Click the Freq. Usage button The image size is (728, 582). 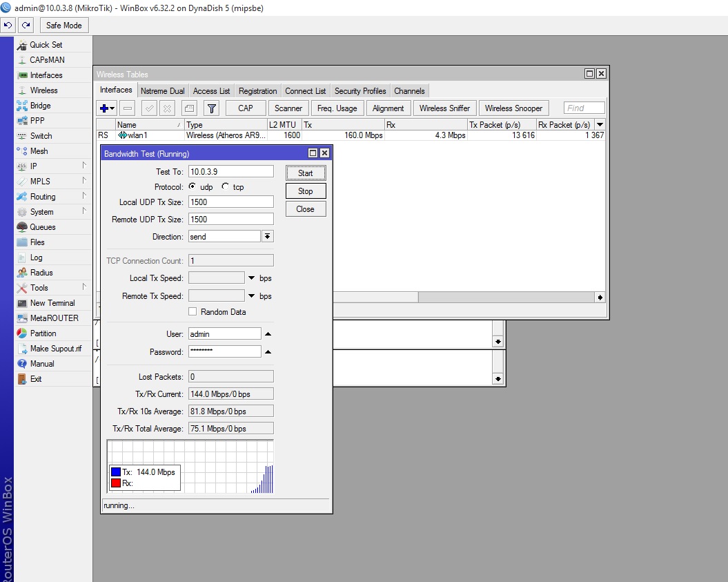click(337, 108)
